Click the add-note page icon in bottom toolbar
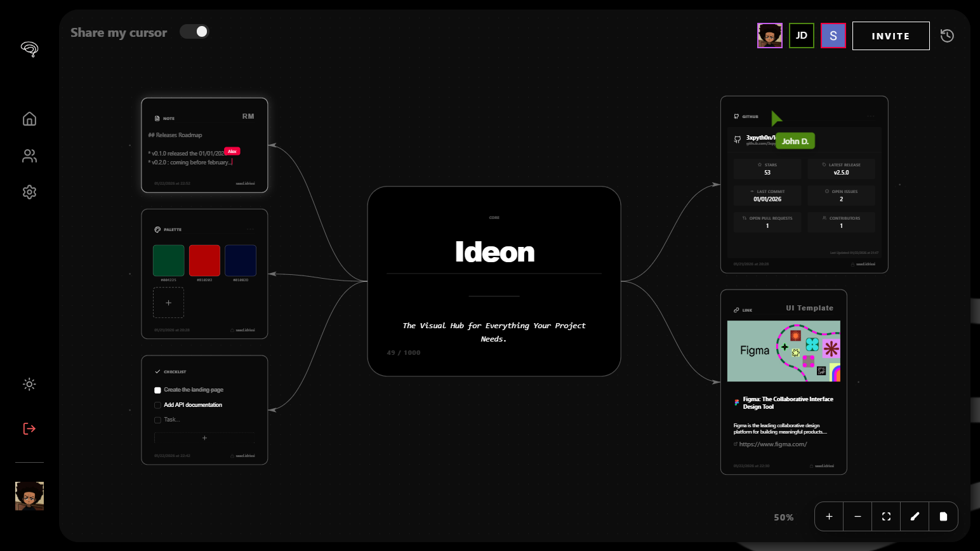 (x=943, y=516)
